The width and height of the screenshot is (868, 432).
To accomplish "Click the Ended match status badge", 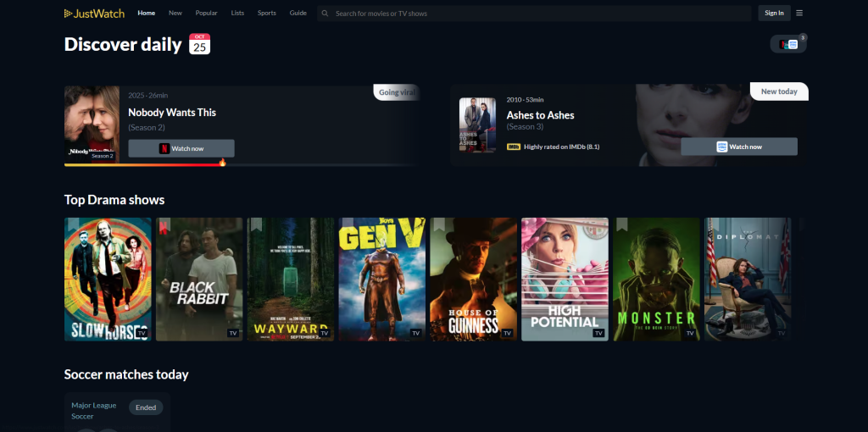I will tap(146, 407).
